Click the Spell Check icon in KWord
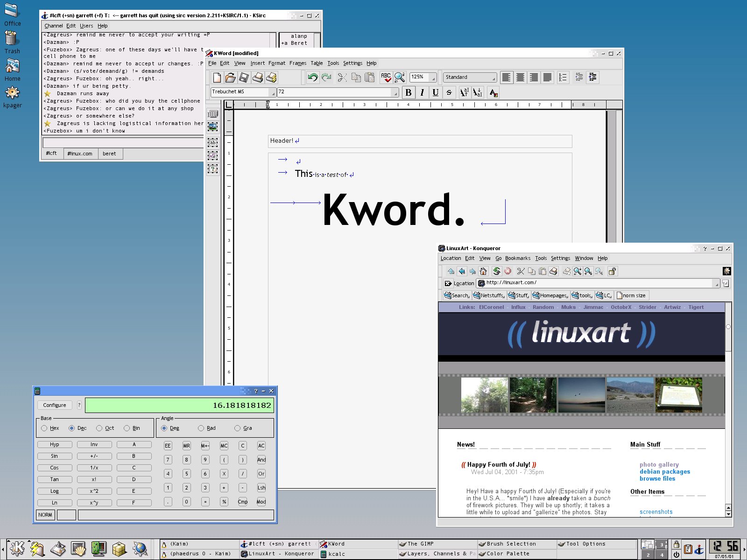This screenshot has height=560, width=747. 386,77
